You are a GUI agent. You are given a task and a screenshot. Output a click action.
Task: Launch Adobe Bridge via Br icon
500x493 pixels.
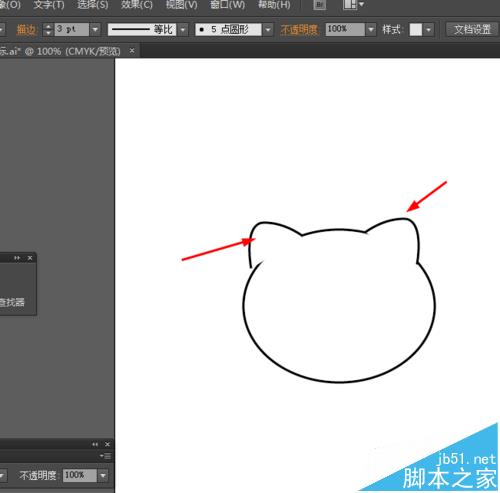[319, 5]
